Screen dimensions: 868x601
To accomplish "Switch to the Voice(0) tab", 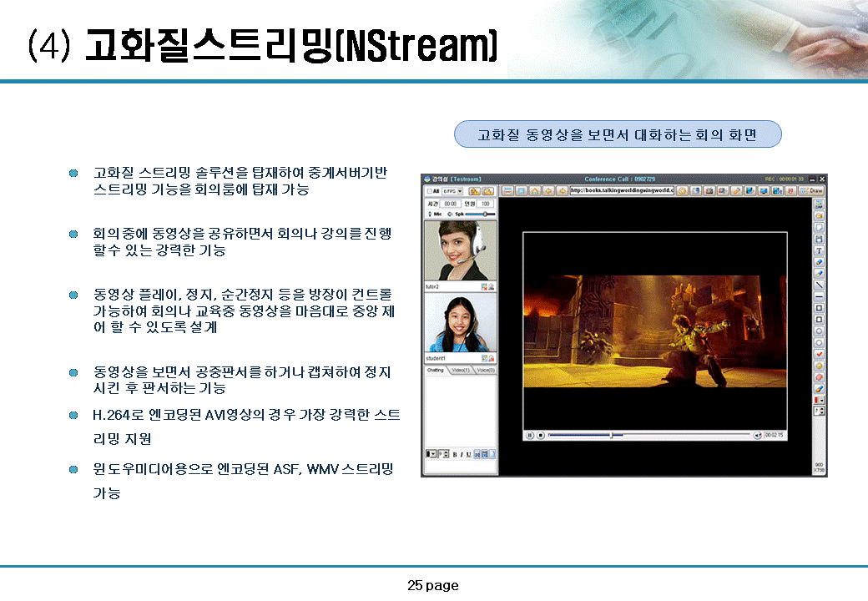I will pos(486,371).
